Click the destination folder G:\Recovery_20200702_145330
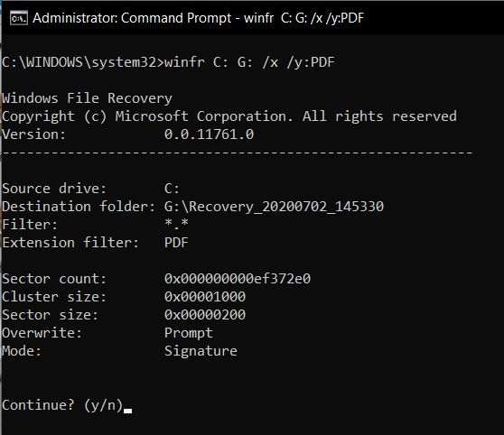The height and width of the screenshot is (435, 504). [x=274, y=207]
